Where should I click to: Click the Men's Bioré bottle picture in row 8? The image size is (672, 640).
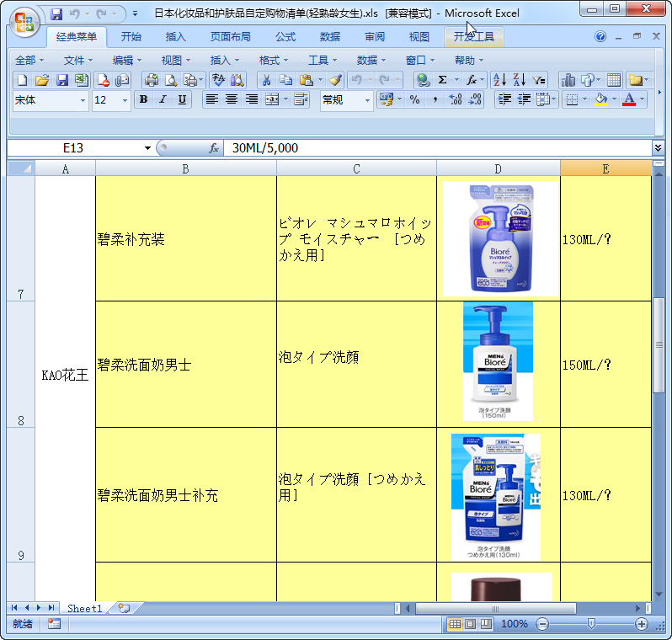point(498,361)
